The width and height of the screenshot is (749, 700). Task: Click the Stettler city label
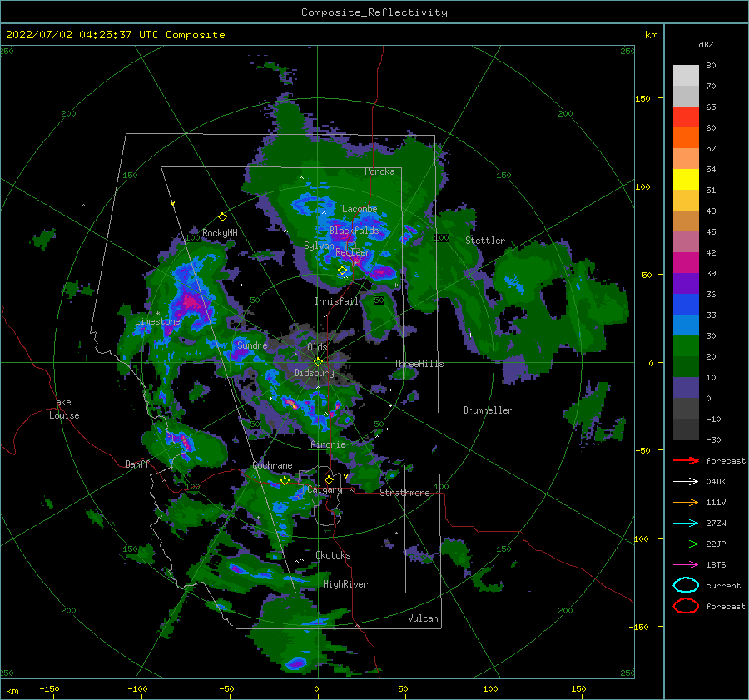point(485,241)
